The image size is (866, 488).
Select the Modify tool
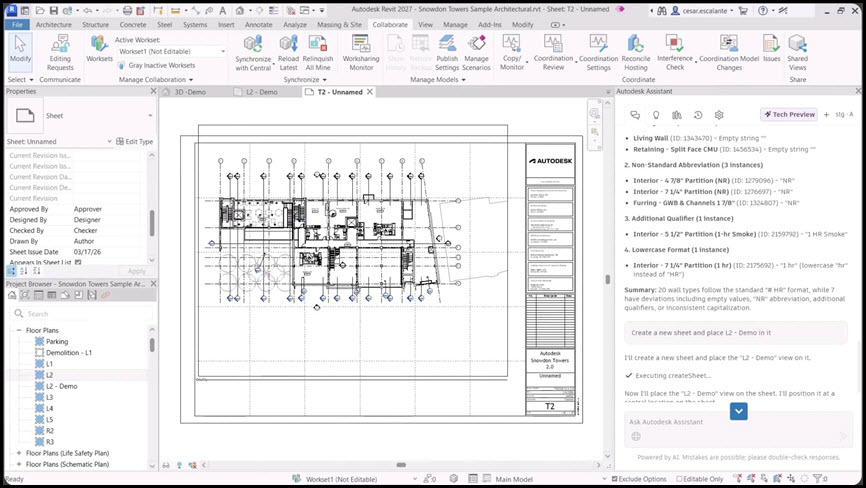pyautogui.click(x=20, y=50)
